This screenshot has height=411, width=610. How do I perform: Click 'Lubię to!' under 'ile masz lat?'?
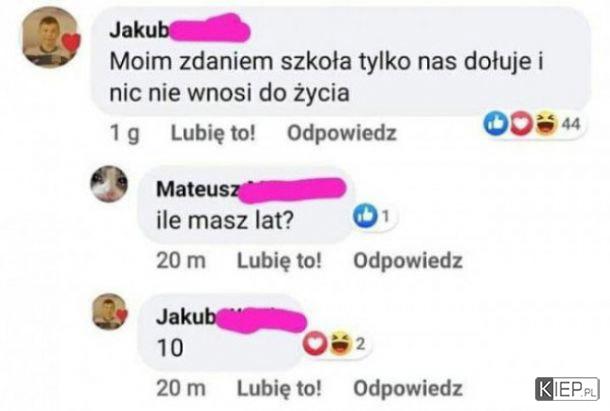pos(279,261)
